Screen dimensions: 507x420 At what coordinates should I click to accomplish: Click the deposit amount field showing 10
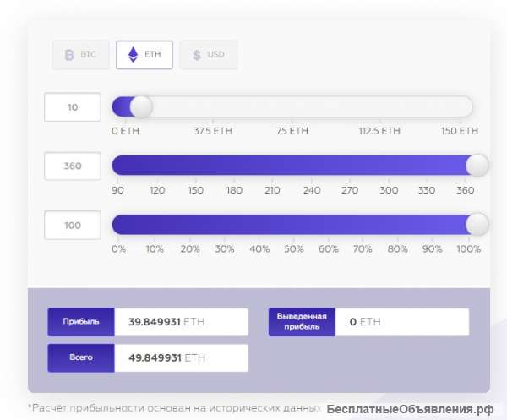(73, 107)
